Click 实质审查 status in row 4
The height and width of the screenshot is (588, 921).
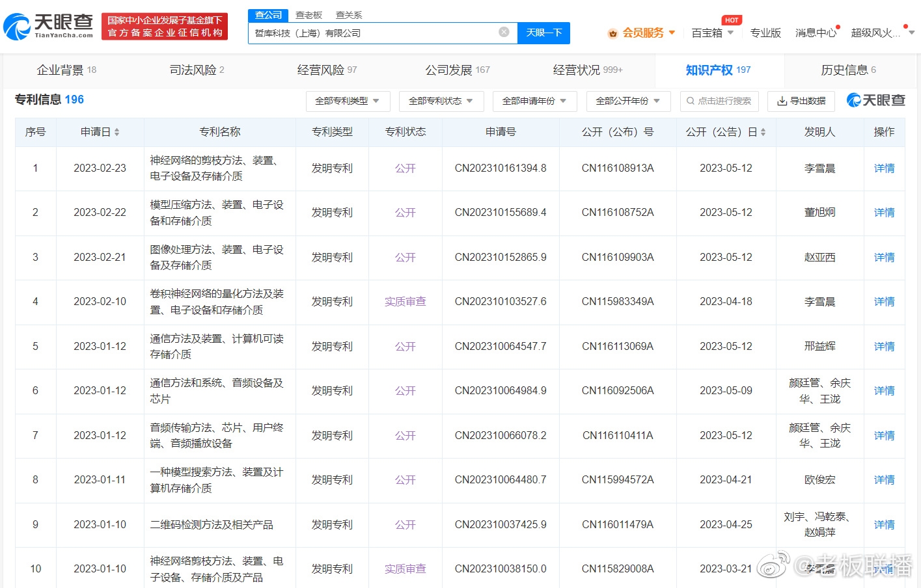pos(405,302)
